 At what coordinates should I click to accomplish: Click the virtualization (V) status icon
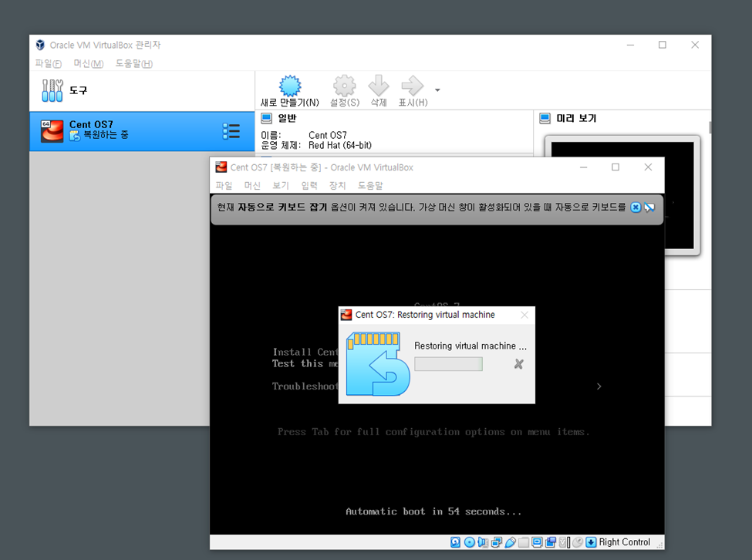click(x=564, y=541)
